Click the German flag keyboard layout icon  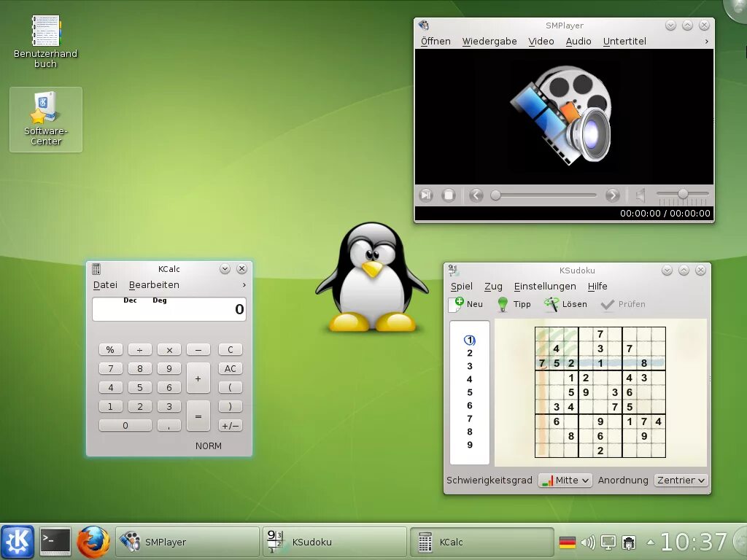567,542
